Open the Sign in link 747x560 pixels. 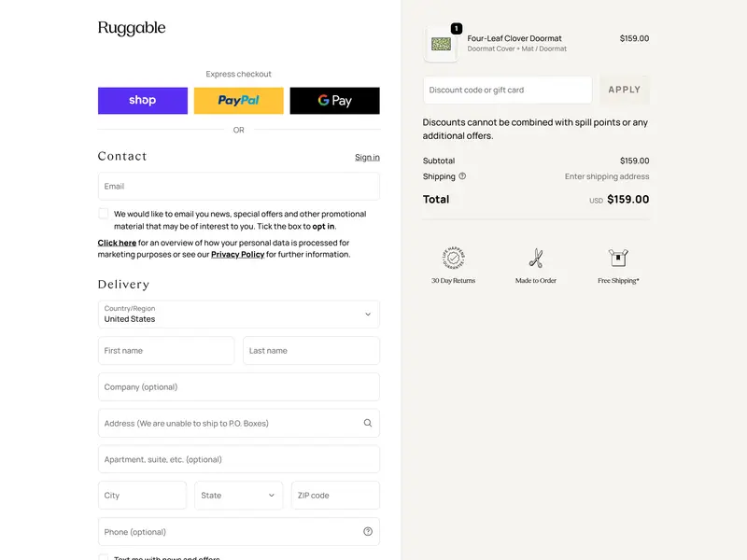[367, 157]
